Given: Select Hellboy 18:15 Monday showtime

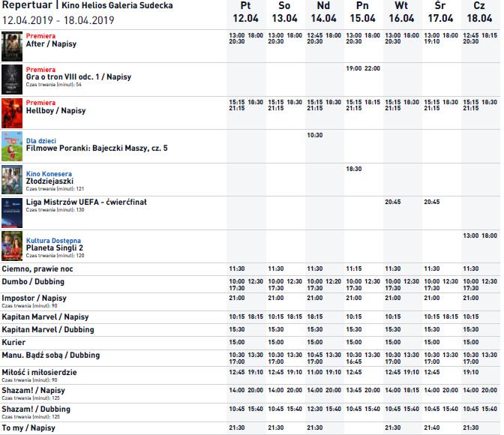Looking at the screenshot, I should point(372,102).
